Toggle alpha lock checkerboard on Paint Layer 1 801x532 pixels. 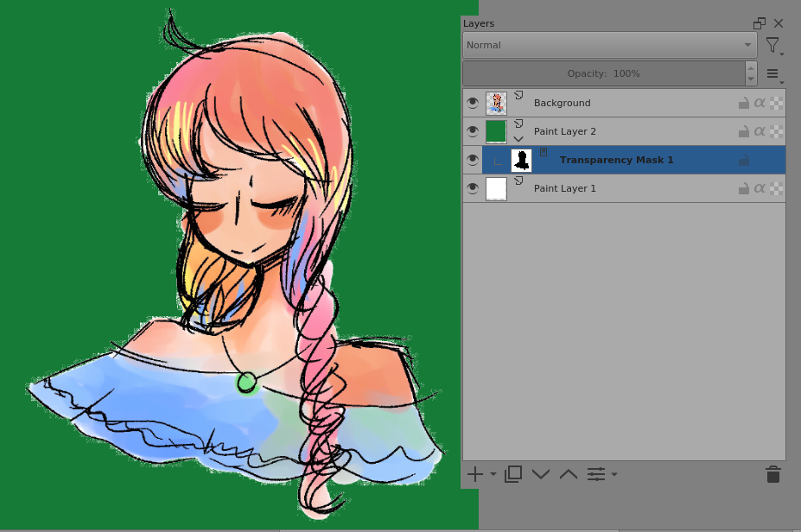point(776,189)
